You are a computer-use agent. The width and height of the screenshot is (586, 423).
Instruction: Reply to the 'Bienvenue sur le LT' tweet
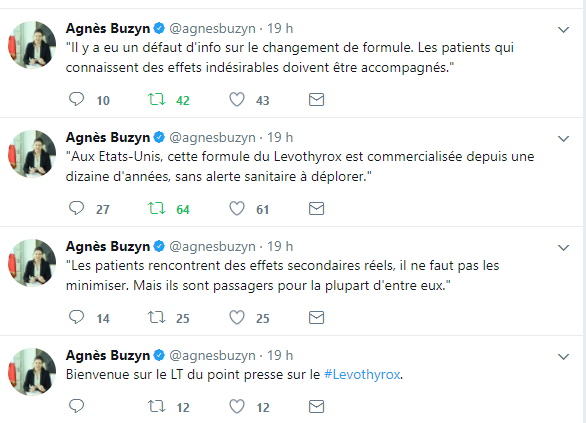pos(77,406)
